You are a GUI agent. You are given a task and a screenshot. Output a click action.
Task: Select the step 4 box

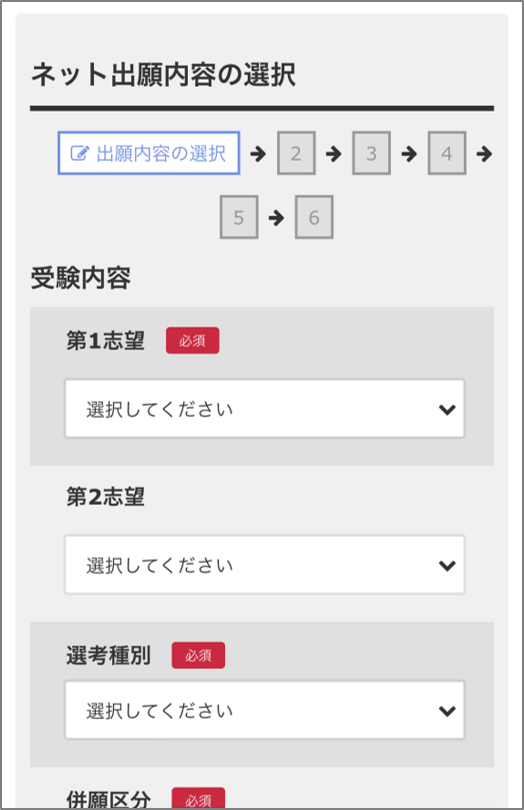pos(447,153)
